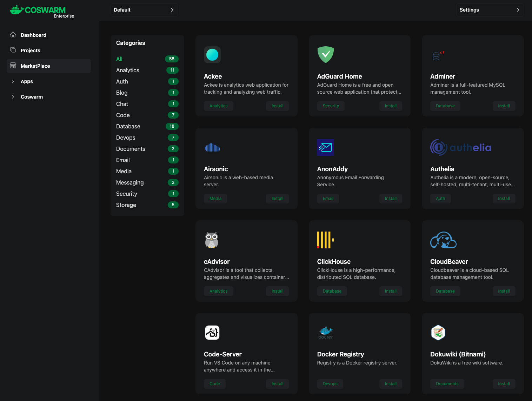Click the CloudBeaver cloud icon
The image size is (532, 401).
tap(443, 240)
